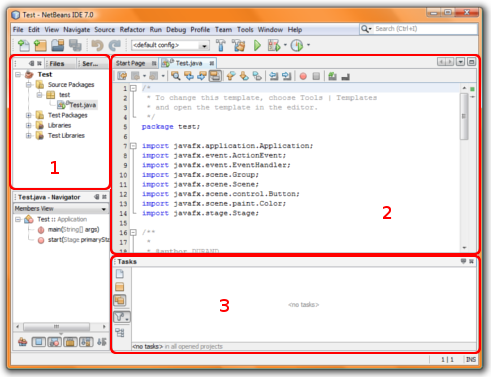Click Next Bookmark icon in editor toolbar
The image size is (491, 377).
[x=244, y=76]
